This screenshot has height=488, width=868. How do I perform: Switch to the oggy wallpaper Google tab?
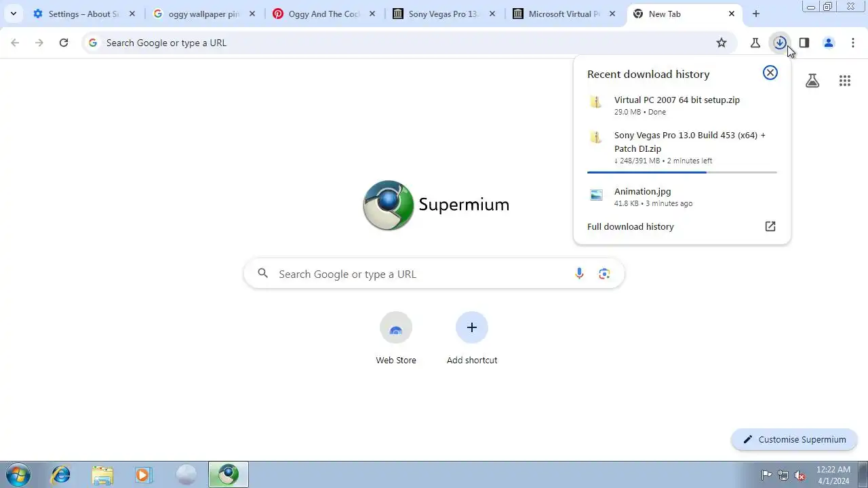coord(203,14)
